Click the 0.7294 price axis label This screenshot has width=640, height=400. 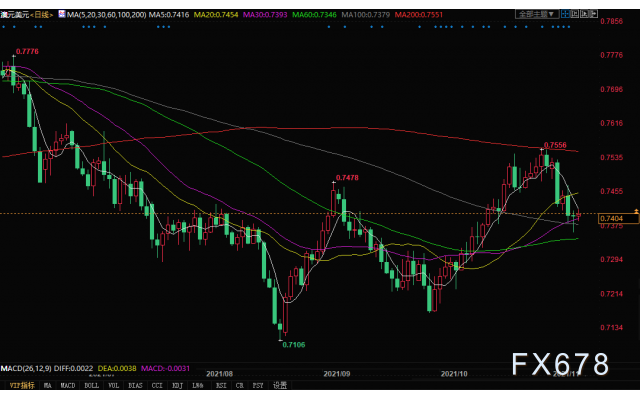pos(612,260)
